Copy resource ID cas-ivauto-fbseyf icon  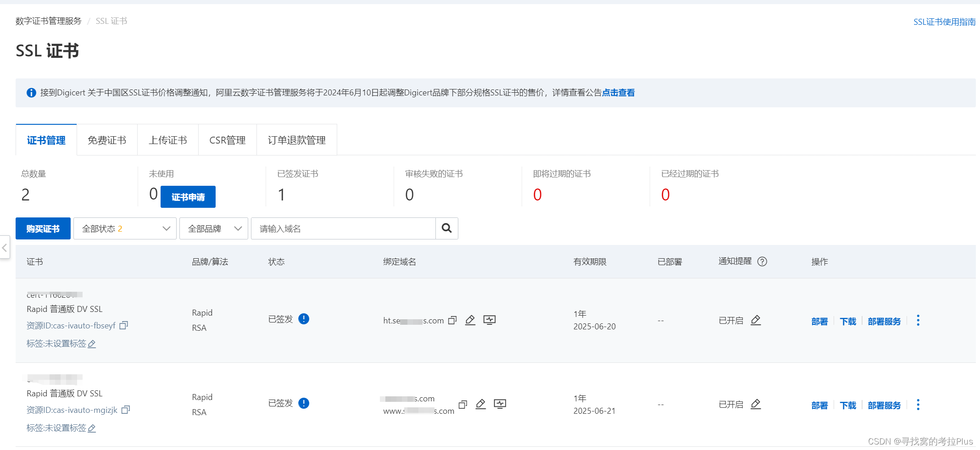tap(123, 325)
